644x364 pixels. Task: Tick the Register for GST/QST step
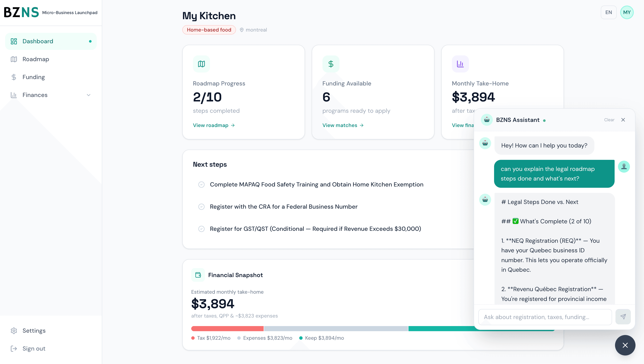coord(201,229)
